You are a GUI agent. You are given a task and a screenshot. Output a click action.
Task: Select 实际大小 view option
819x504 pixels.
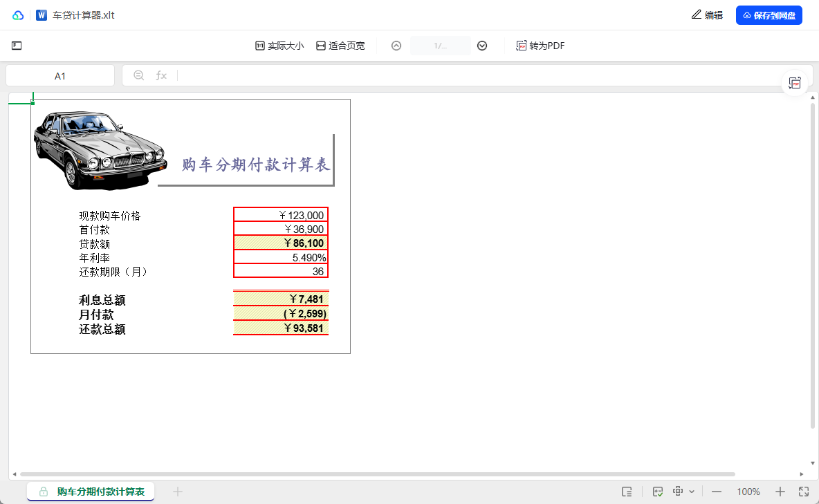click(279, 46)
